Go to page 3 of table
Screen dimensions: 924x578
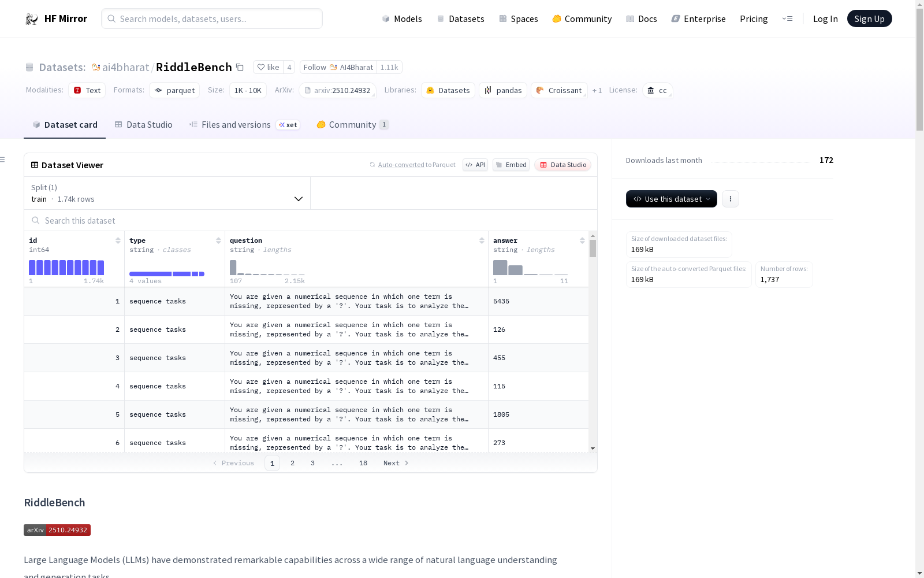[312, 463]
